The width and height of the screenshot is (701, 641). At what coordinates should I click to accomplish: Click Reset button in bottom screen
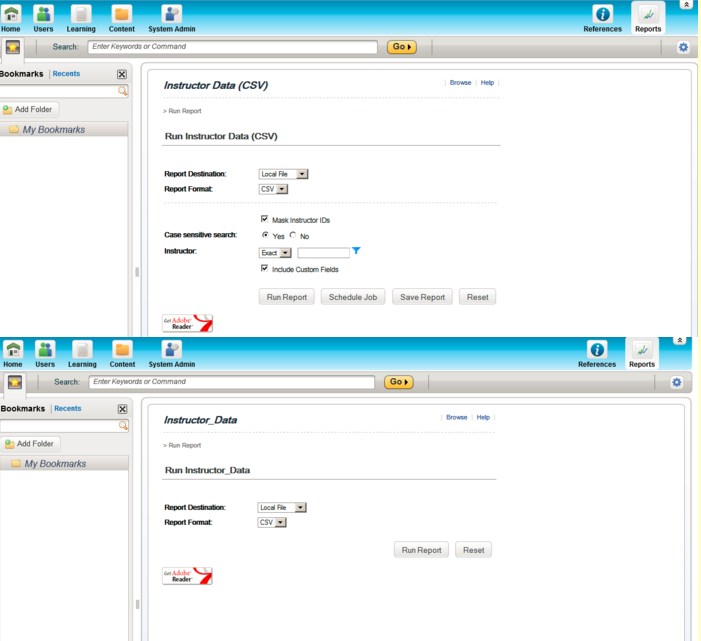(x=473, y=550)
